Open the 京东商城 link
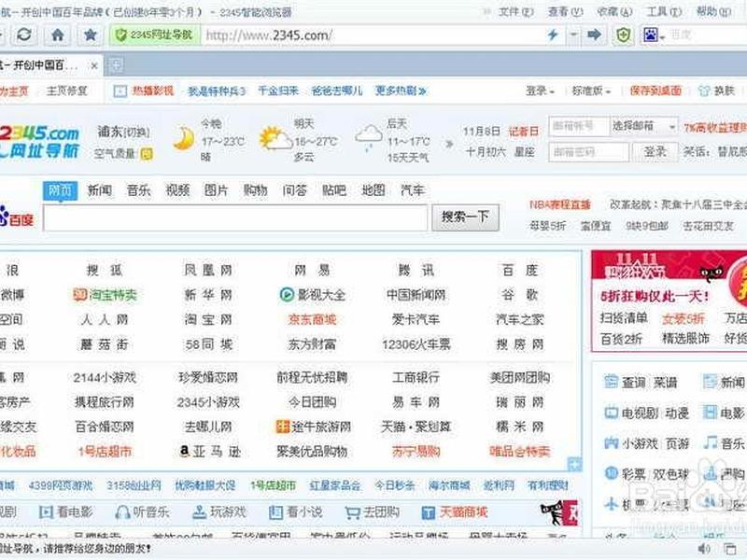The image size is (747, 560). [x=312, y=319]
